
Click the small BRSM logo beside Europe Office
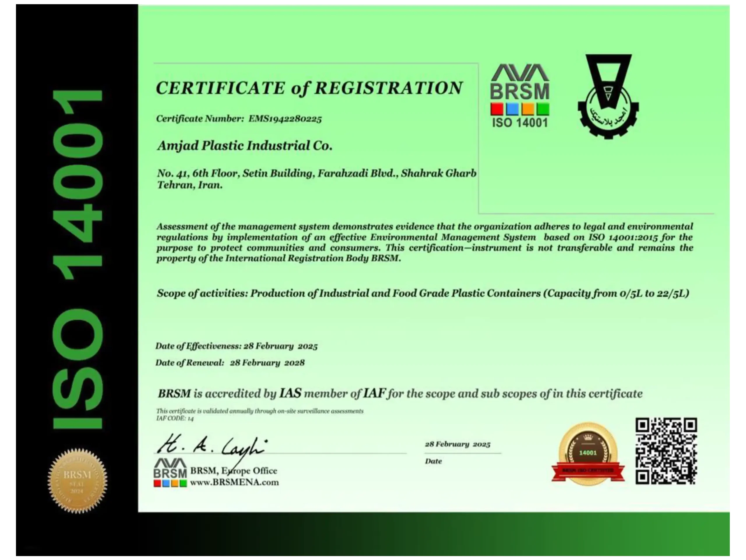(170, 472)
